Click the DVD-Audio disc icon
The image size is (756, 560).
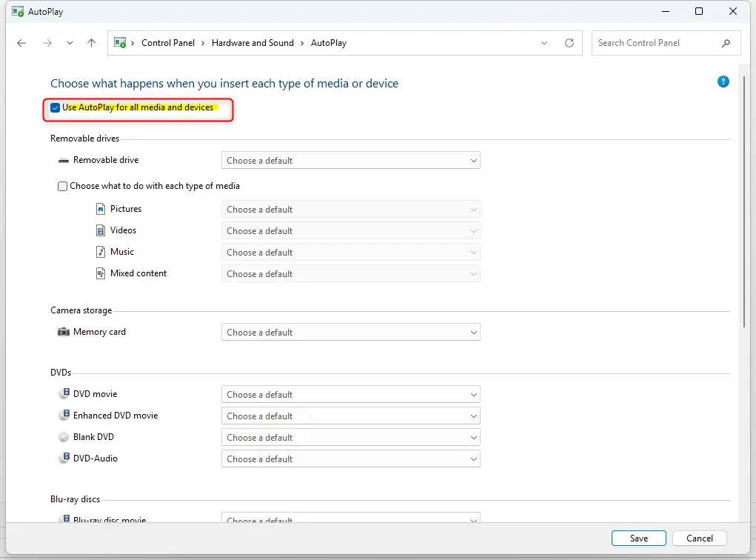(x=64, y=458)
